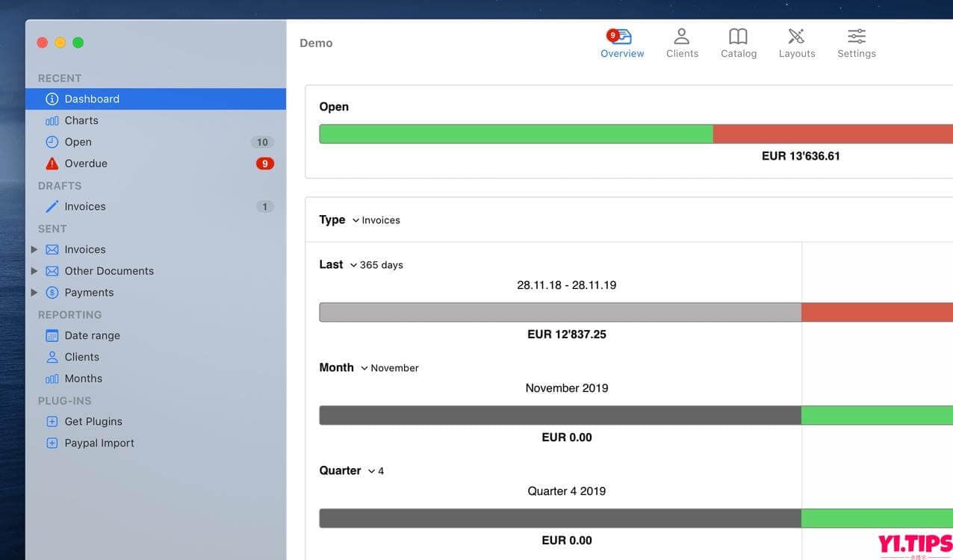Open the Catalog from the top toolbar
Screen dimensions: 953x560
coord(738,43)
